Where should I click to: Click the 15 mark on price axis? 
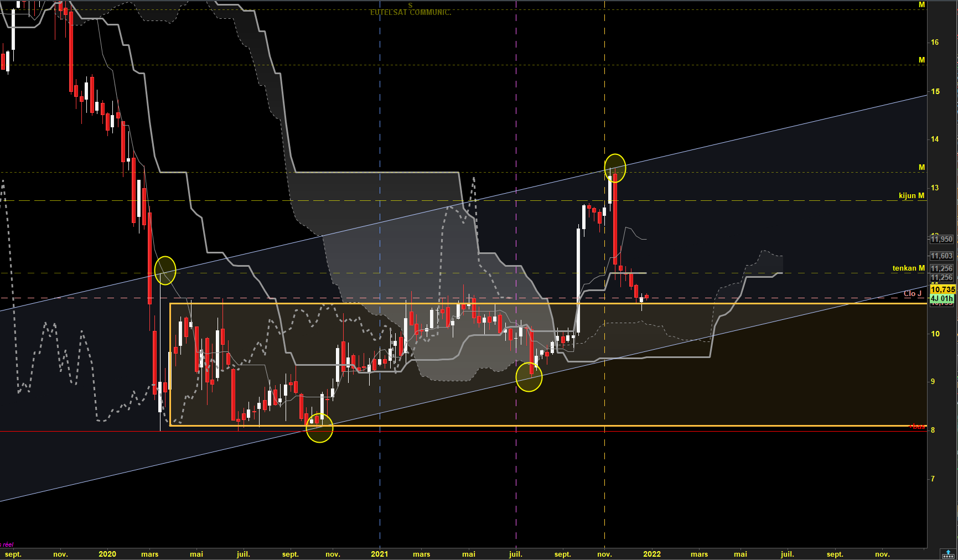click(x=935, y=91)
